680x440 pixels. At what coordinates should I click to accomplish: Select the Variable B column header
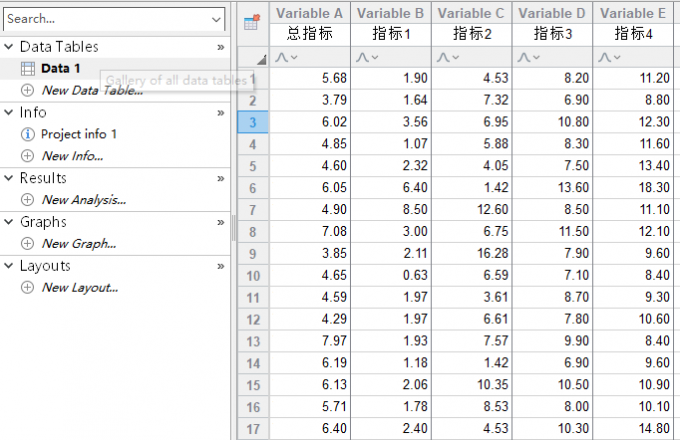(391, 13)
